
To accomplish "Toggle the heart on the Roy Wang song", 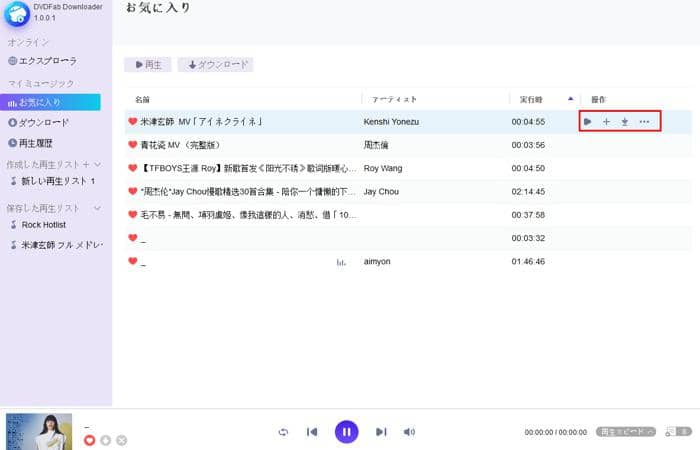I will click(x=132, y=168).
